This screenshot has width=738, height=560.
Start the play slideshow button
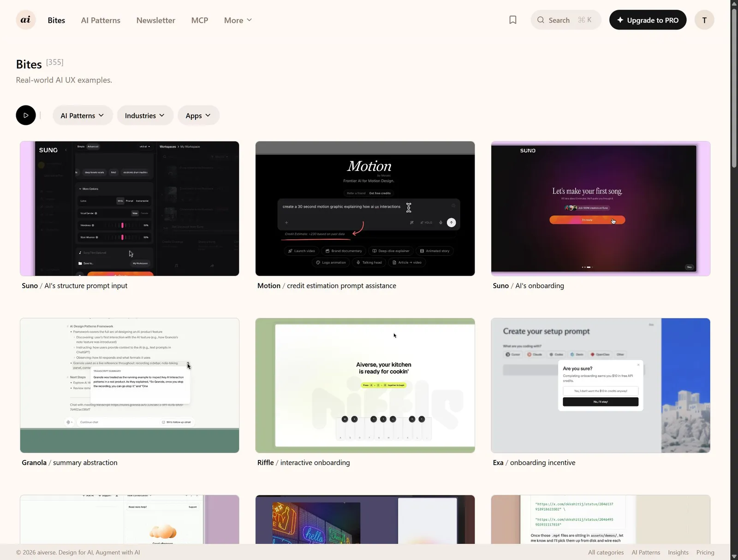pyautogui.click(x=26, y=115)
